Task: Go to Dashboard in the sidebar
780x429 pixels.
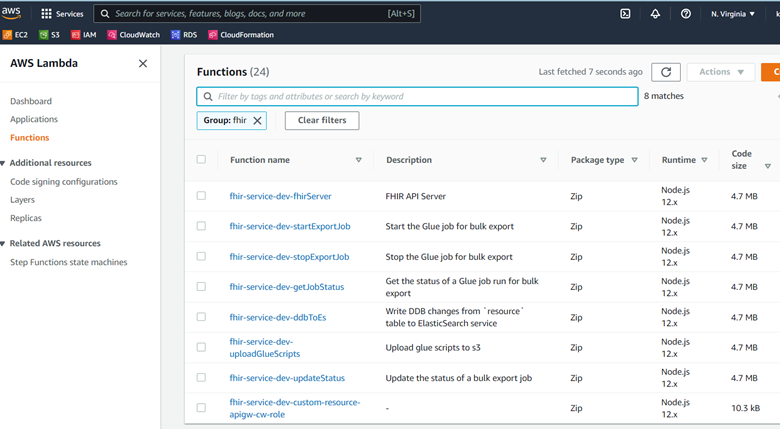Action: [x=31, y=101]
